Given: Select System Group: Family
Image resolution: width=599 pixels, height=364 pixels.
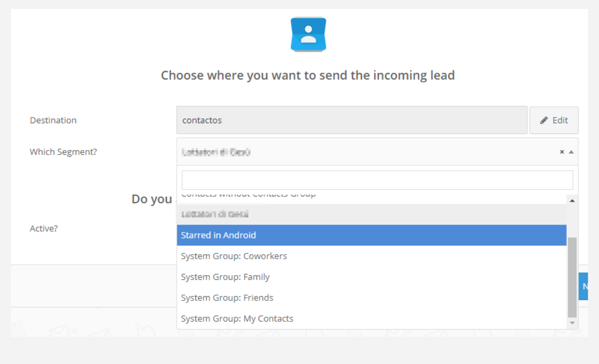Looking at the screenshot, I should [x=370, y=277].
